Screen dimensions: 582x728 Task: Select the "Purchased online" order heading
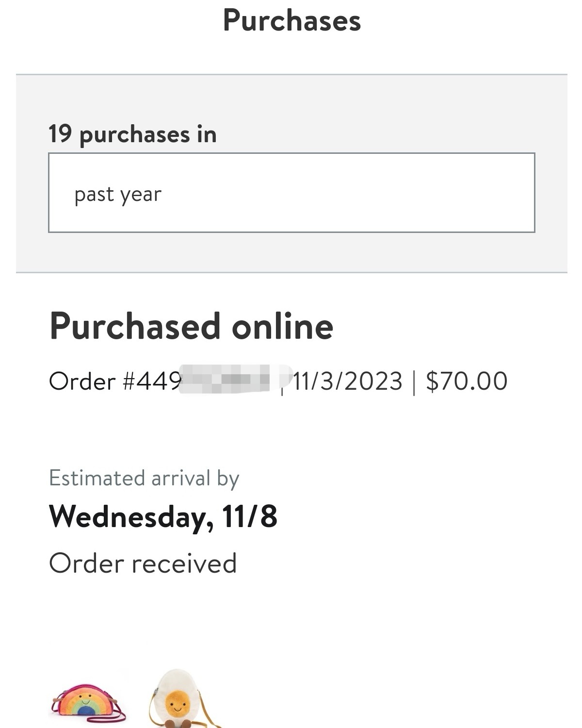[191, 326]
